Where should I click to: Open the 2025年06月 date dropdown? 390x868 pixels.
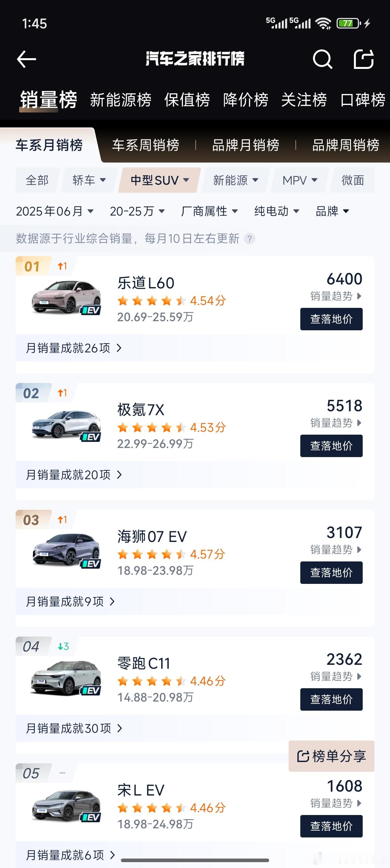pyautogui.click(x=55, y=211)
